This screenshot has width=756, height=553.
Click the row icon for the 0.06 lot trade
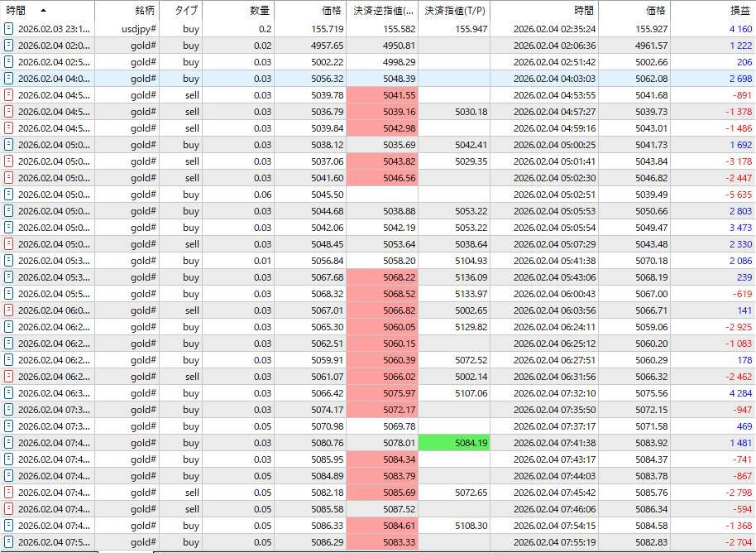click(8, 195)
